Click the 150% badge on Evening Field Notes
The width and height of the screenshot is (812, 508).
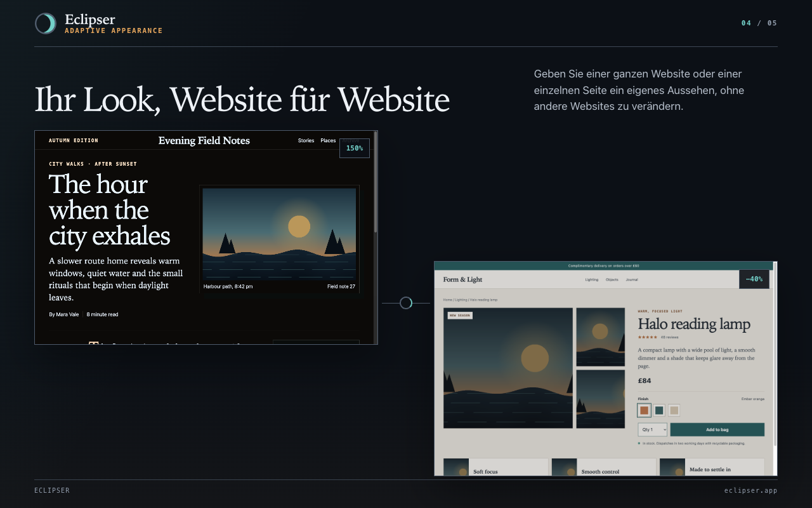pos(355,148)
